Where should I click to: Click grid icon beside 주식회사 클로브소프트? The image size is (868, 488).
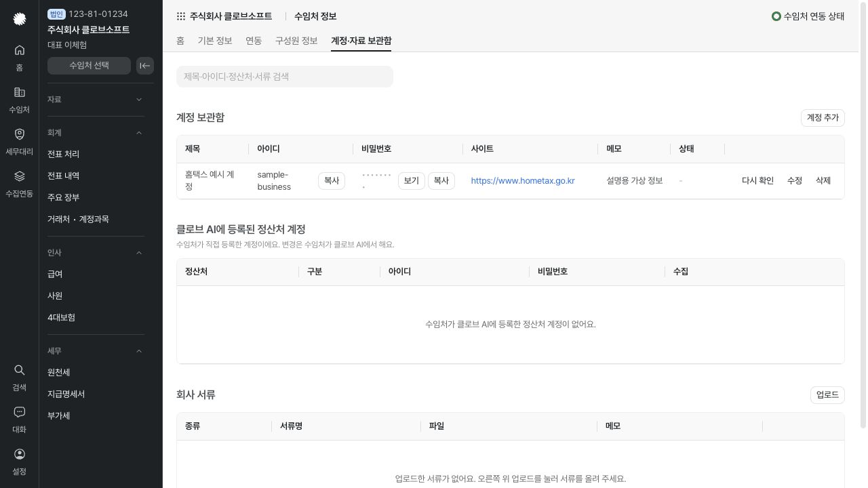pyautogui.click(x=181, y=16)
